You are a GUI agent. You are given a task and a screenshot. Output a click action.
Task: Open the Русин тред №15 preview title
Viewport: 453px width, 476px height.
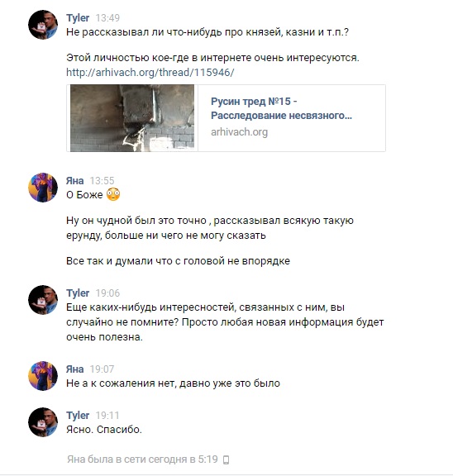click(281, 108)
